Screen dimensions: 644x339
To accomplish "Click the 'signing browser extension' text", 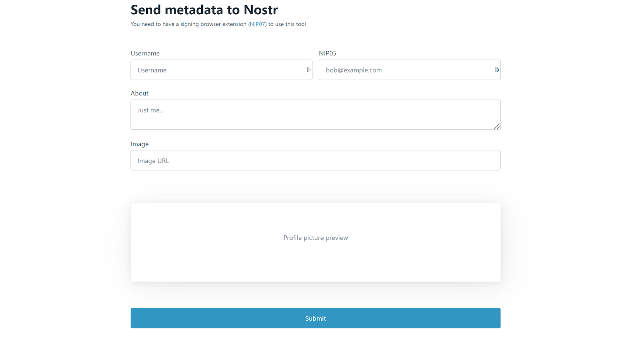I will click(x=213, y=24).
